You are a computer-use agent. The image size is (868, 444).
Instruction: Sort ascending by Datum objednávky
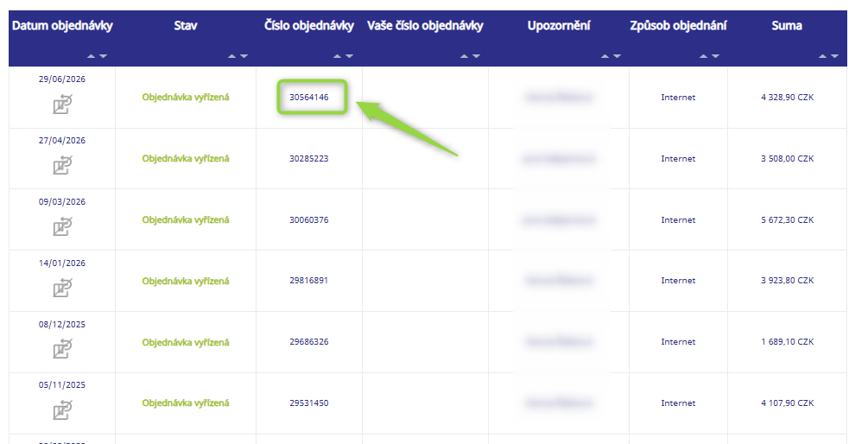pos(92,56)
